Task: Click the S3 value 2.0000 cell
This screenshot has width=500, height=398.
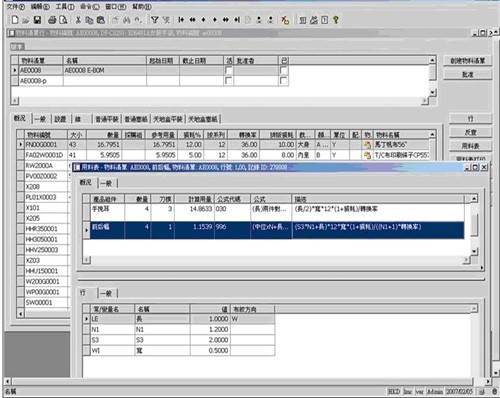Action: pyautogui.click(x=210, y=340)
